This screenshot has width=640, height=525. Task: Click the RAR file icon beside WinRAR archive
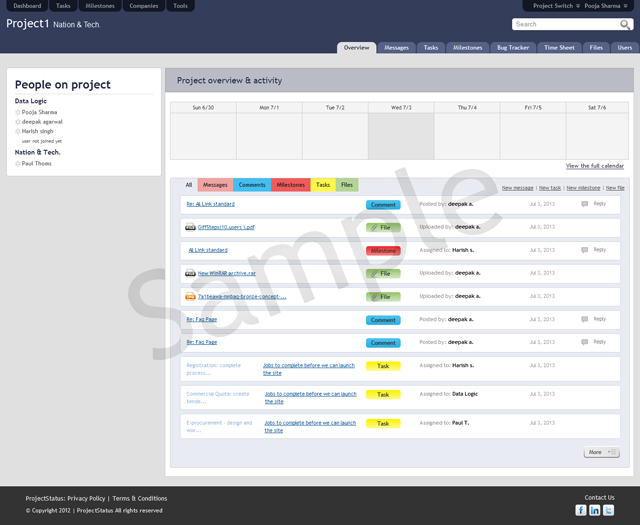190,273
